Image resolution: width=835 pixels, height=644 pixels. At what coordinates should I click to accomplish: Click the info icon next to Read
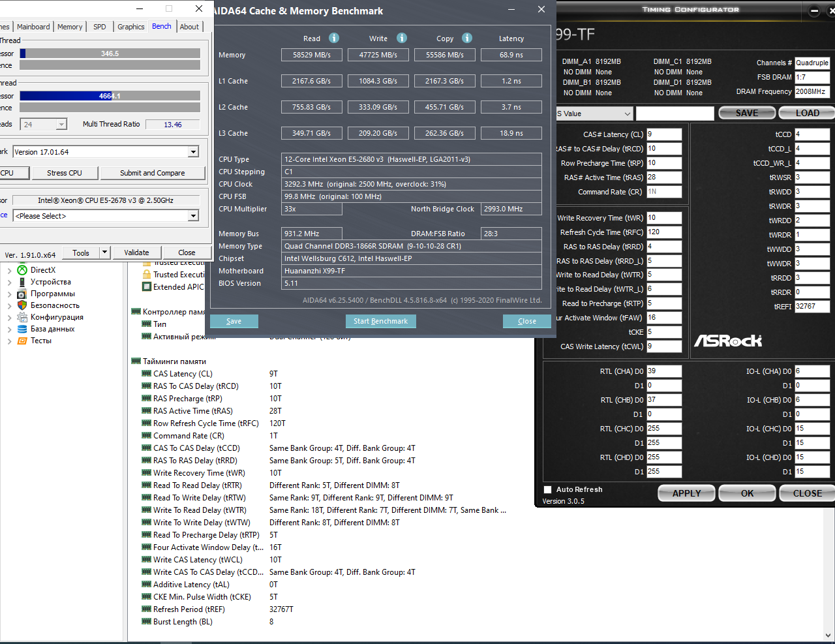[x=334, y=38]
